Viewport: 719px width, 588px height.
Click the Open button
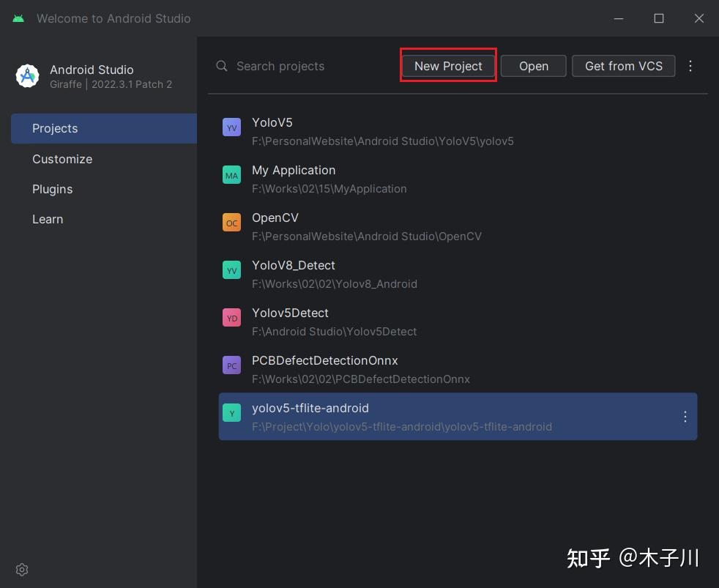point(533,66)
